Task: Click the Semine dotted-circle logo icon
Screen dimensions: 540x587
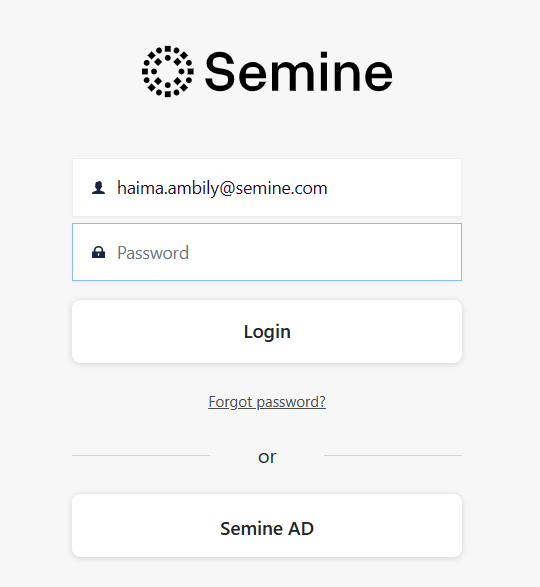Action: click(x=168, y=72)
